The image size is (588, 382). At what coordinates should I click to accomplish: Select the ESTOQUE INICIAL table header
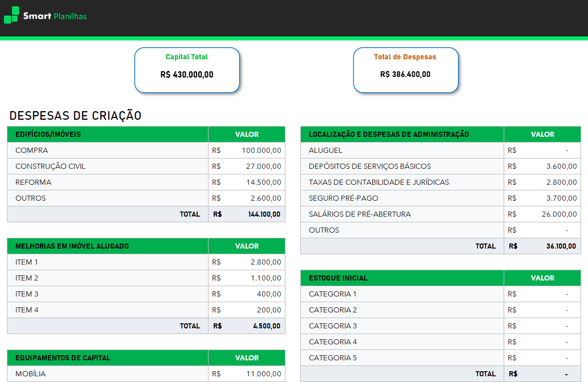[402, 278]
